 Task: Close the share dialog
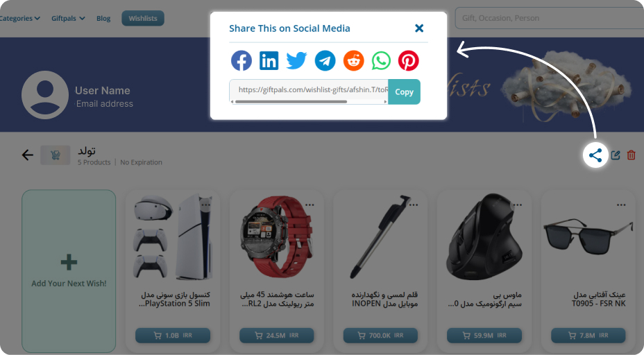(419, 28)
